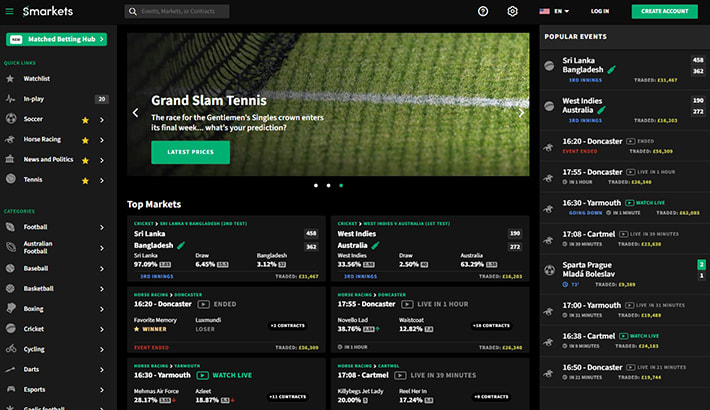Expand the Soccer quick link chevron
The height and width of the screenshot is (410, 710).
pyautogui.click(x=102, y=120)
